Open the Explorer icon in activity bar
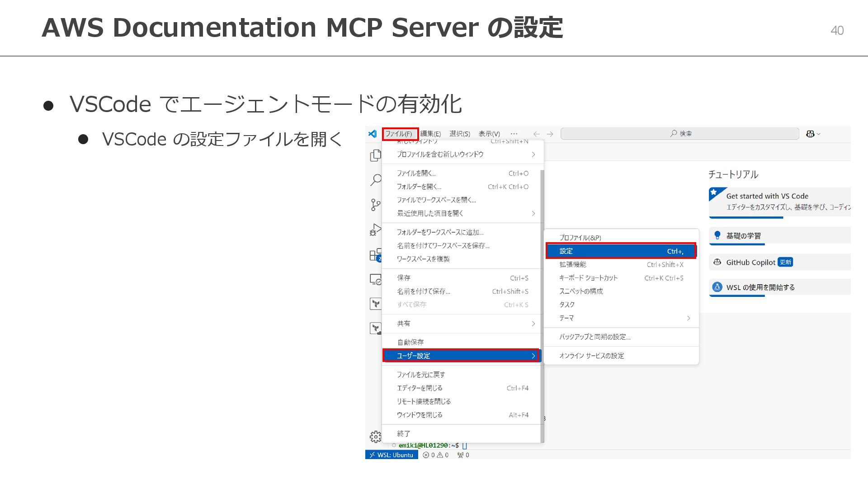The image size is (868, 488). (x=375, y=155)
